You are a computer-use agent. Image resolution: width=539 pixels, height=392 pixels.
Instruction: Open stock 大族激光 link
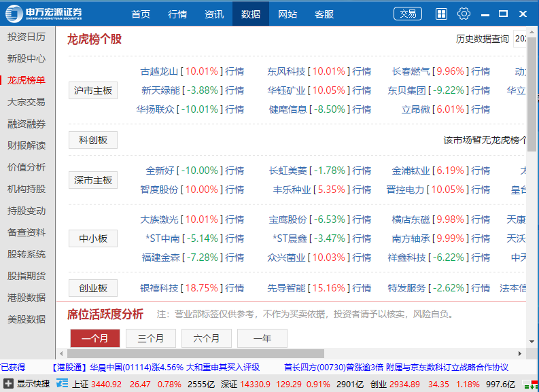tap(159, 219)
